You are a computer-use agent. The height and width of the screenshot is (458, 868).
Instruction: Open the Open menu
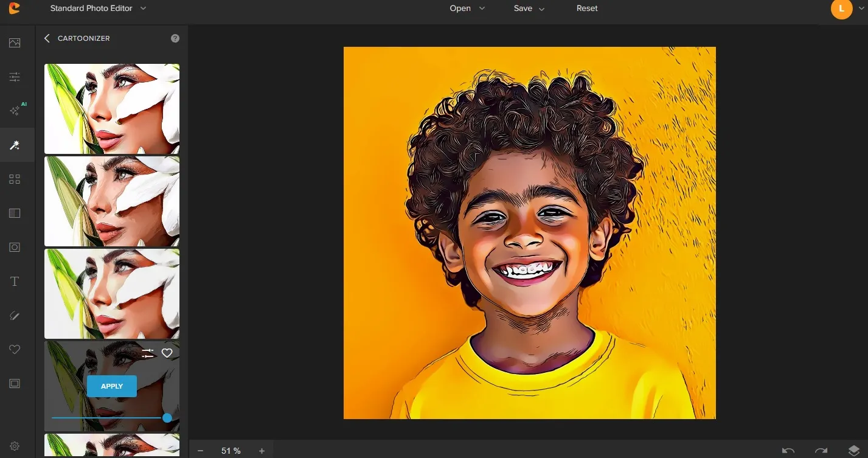[460, 9]
